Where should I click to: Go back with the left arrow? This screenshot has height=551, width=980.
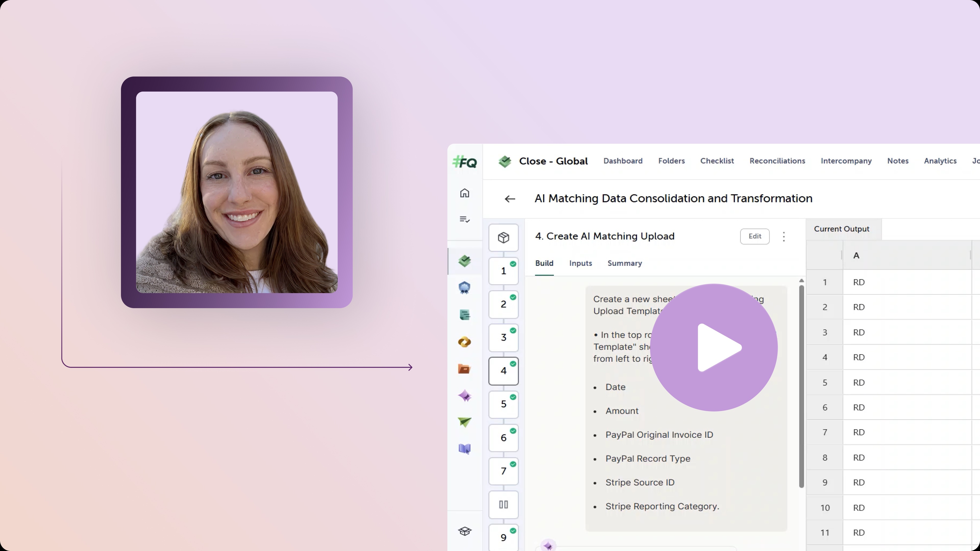(510, 199)
